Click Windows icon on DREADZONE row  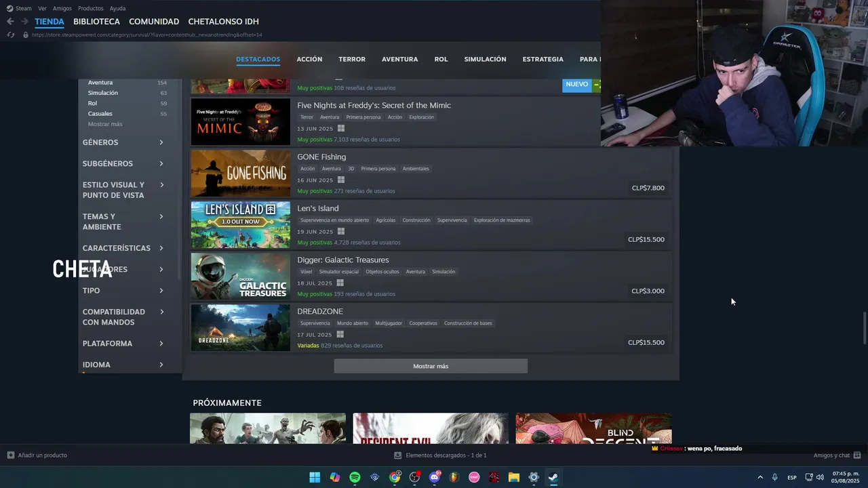340,335
